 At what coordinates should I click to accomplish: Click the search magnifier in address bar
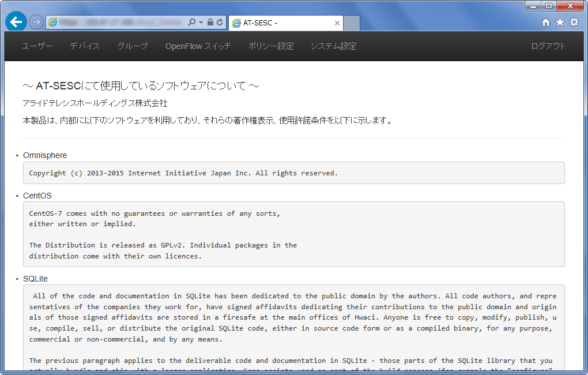pyautogui.click(x=191, y=22)
